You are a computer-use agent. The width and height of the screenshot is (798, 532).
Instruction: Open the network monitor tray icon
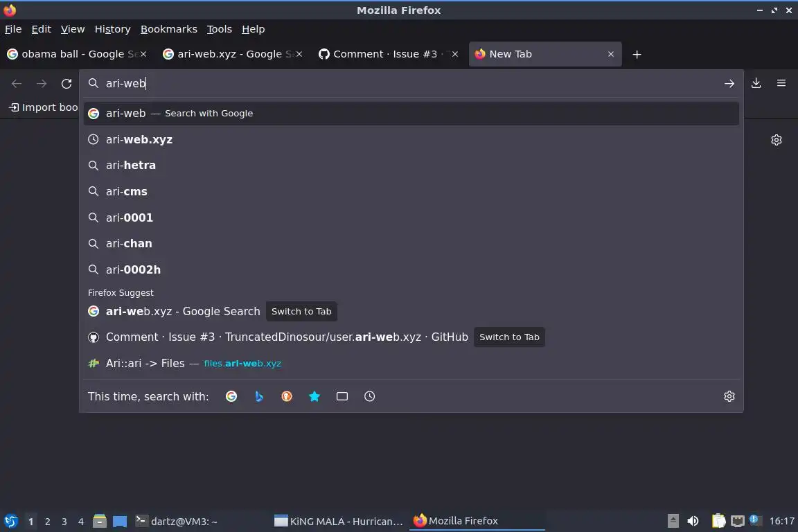738,521
